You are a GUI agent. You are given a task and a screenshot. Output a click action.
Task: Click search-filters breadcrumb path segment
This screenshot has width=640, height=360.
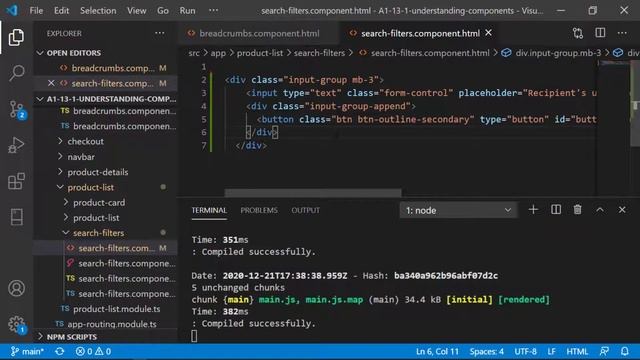pyautogui.click(x=319, y=53)
